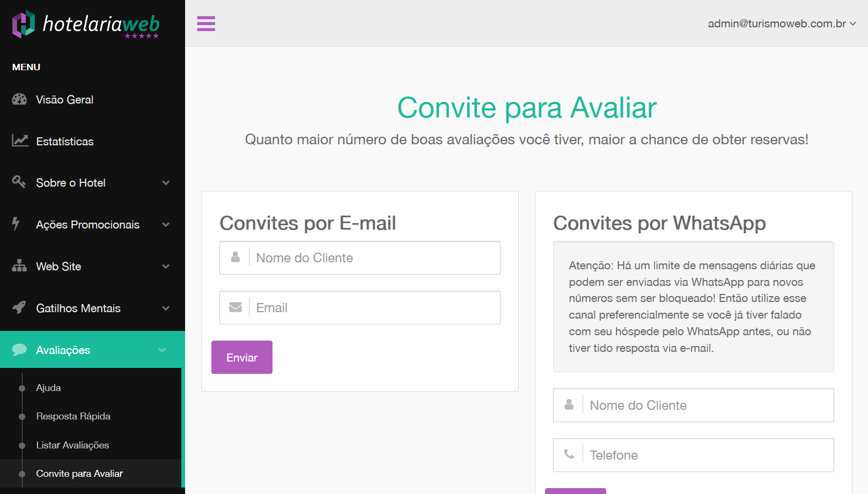Collapse the Avaliações chevron
The height and width of the screenshot is (494, 868).
pos(162,350)
